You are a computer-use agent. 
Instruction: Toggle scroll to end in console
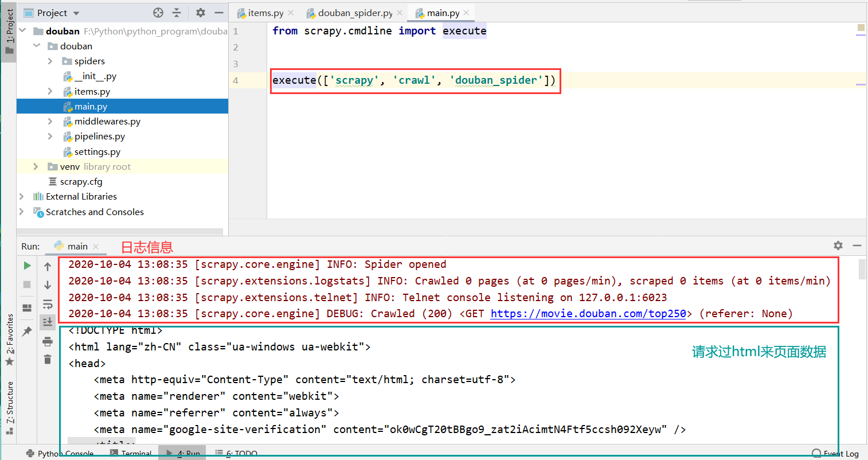[x=48, y=322]
